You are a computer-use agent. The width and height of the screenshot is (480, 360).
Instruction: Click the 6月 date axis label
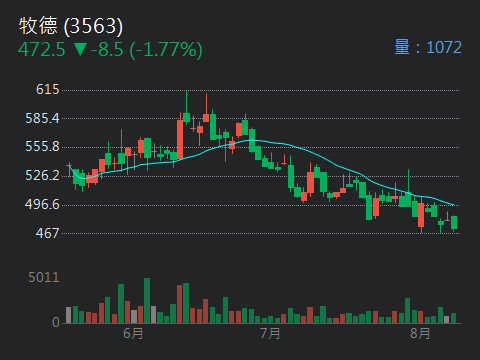click(133, 333)
